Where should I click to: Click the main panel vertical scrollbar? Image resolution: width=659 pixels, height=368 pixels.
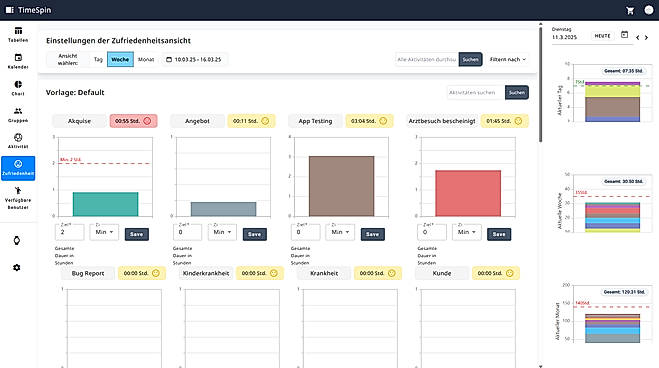coord(540,84)
